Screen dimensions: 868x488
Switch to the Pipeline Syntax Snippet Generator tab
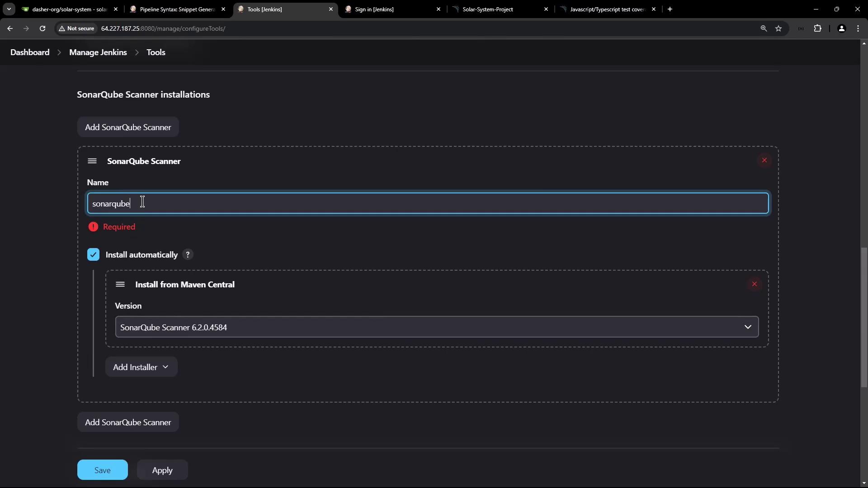click(177, 9)
